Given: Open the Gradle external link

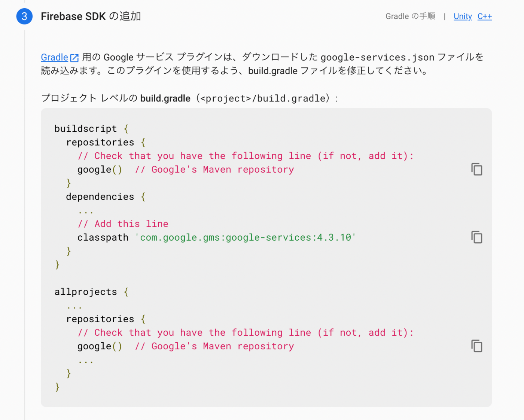Looking at the screenshot, I should pyautogui.click(x=54, y=57).
